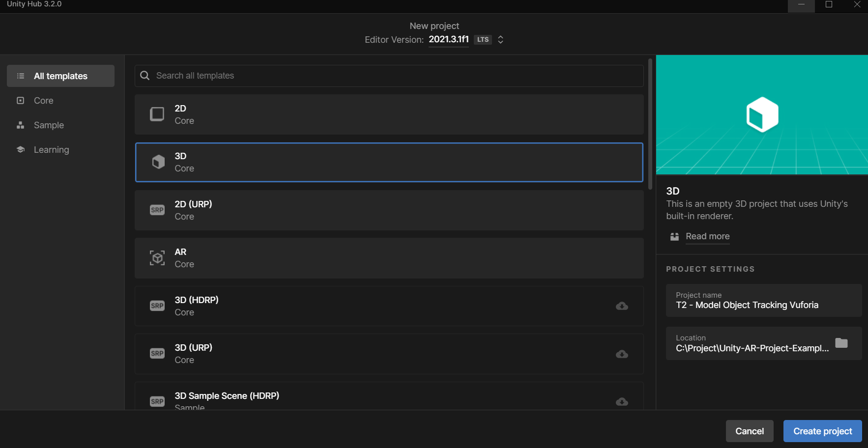Select the 3D (URP) template
The image size is (868, 448).
pos(389,354)
